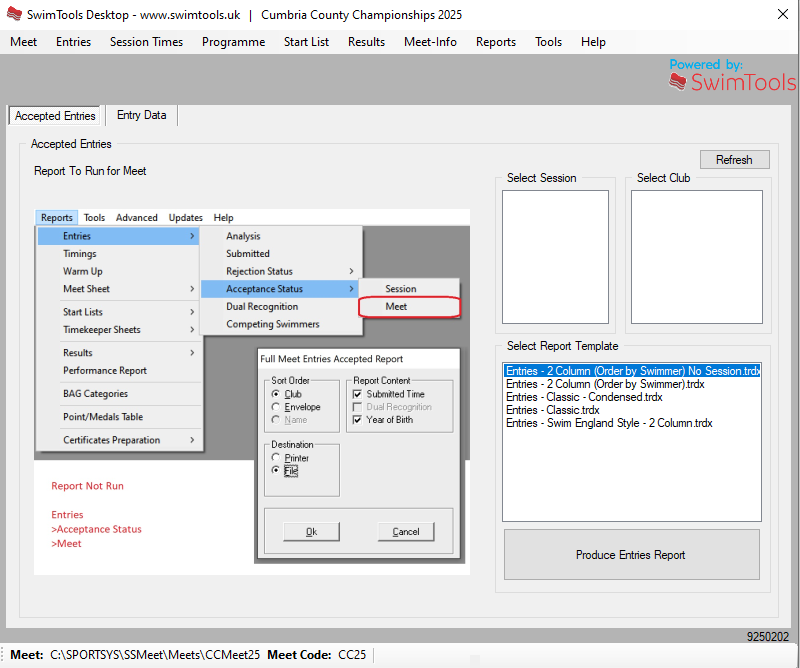800x668 pixels.
Task: Choose Entries - Swim England Style template
Action: tap(608, 423)
